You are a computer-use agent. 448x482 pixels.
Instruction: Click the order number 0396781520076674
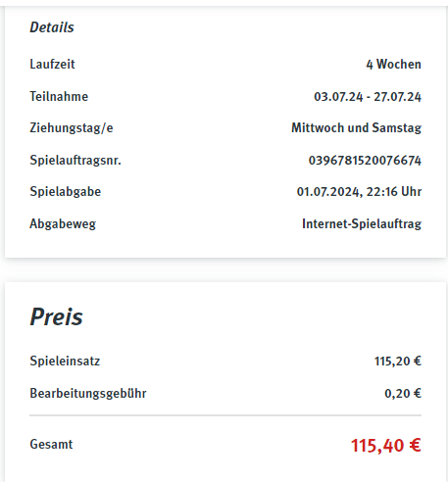click(x=365, y=161)
